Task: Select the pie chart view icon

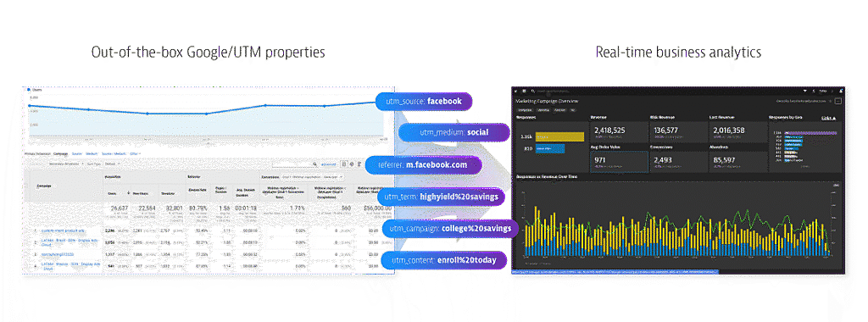Action: 352,164
